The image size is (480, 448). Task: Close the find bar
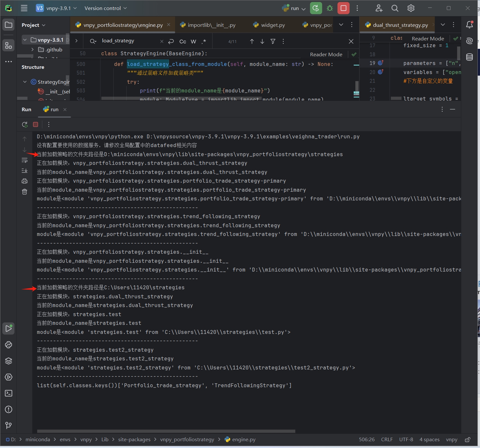coord(351,41)
